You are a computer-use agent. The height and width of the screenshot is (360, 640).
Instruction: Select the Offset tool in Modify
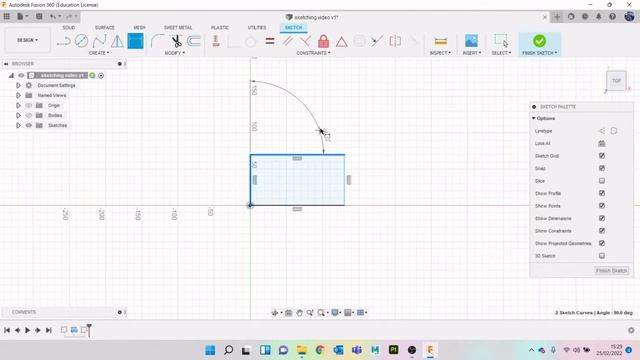tap(194, 41)
